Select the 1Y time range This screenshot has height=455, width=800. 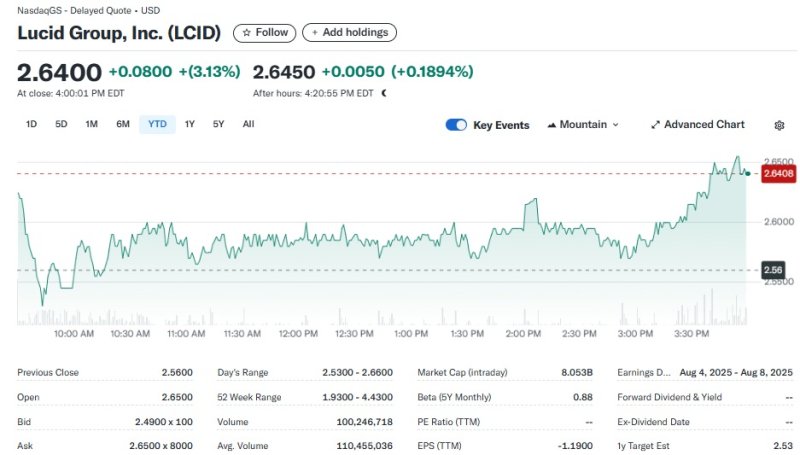190,124
